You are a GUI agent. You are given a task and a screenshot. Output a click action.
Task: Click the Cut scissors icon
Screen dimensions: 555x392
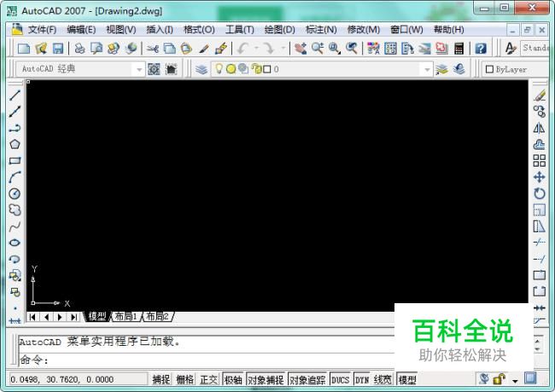(153, 48)
